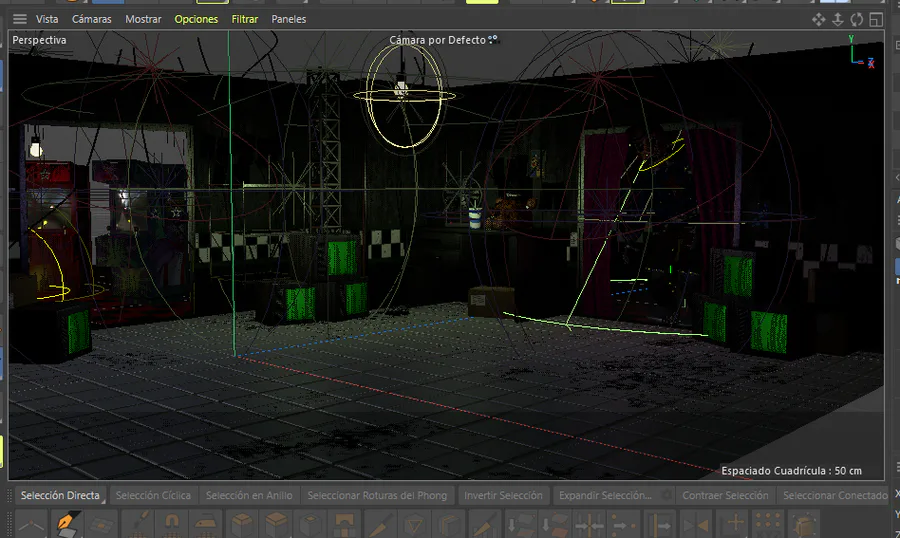The height and width of the screenshot is (538, 900).
Task: Click the Invertir Selección button
Action: pyautogui.click(x=503, y=495)
